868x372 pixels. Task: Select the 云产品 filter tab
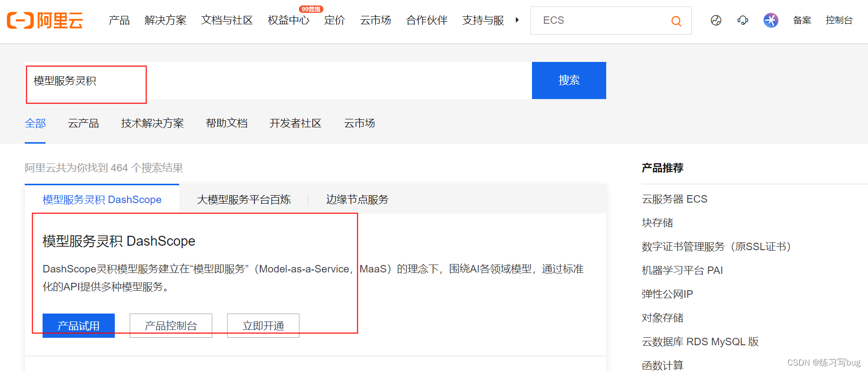point(83,123)
